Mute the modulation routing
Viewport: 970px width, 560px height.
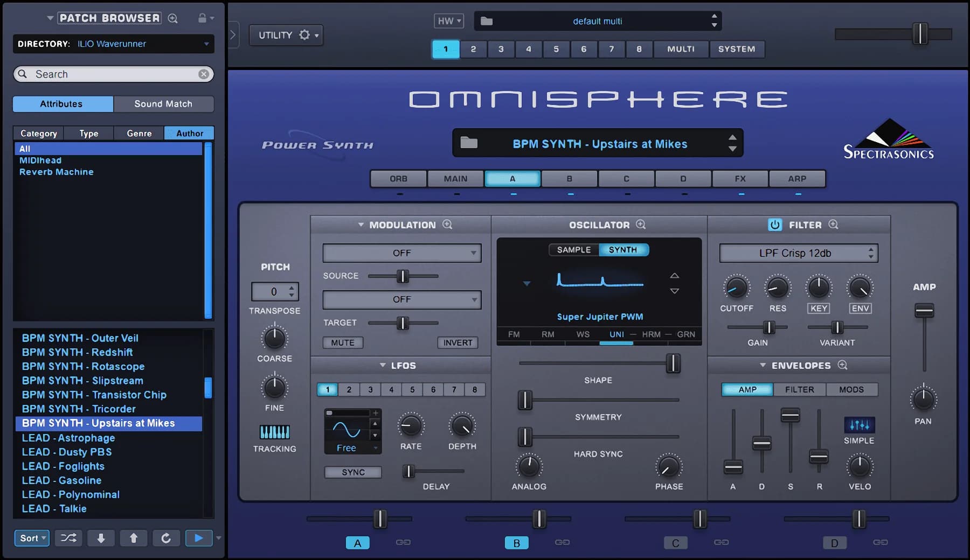pyautogui.click(x=343, y=342)
